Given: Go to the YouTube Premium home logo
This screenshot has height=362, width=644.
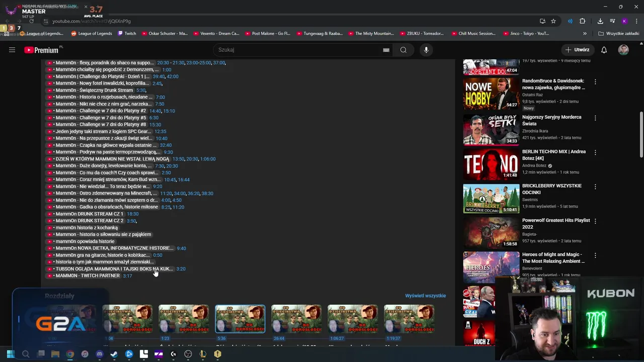Looking at the screenshot, I should (41, 50).
